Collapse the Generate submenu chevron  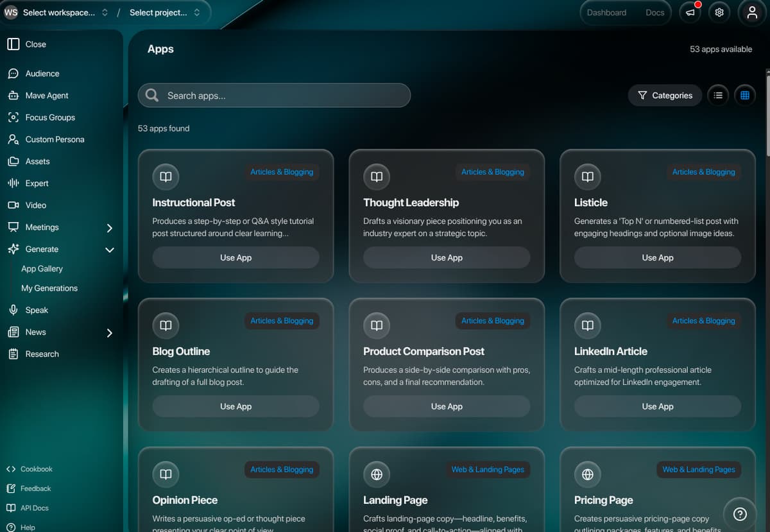[109, 250]
